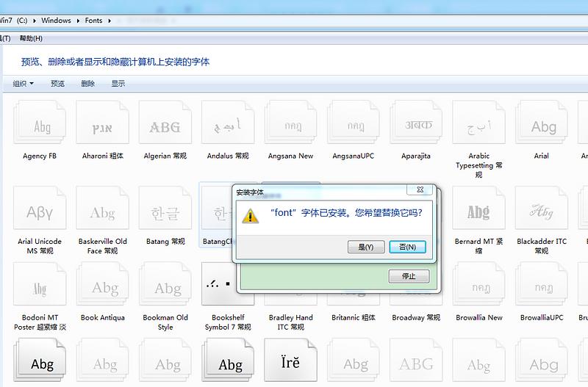Click Windows in the address path
588x387 pixels.
56,21
